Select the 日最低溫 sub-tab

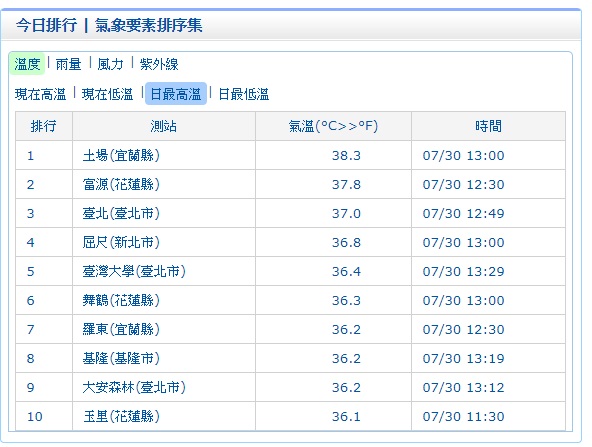244,94
